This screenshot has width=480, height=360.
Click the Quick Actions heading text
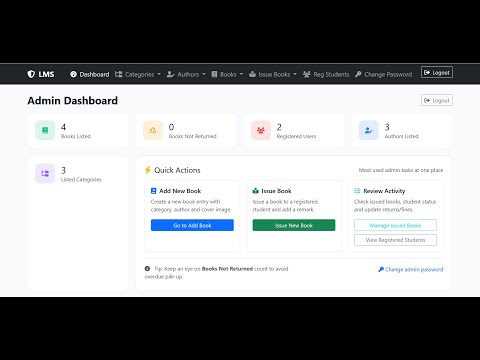click(x=177, y=170)
